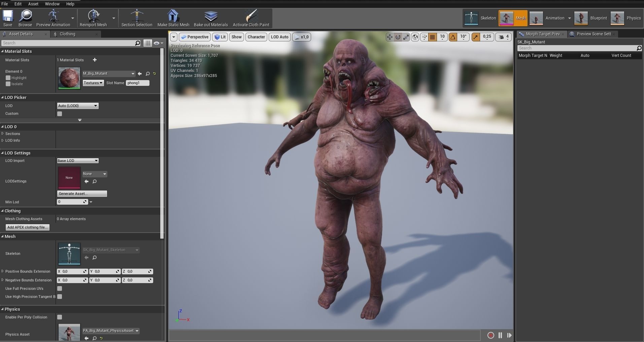The width and height of the screenshot is (644, 342).
Task: Switch to Preview Scene Settings tab
Action: click(594, 34)
